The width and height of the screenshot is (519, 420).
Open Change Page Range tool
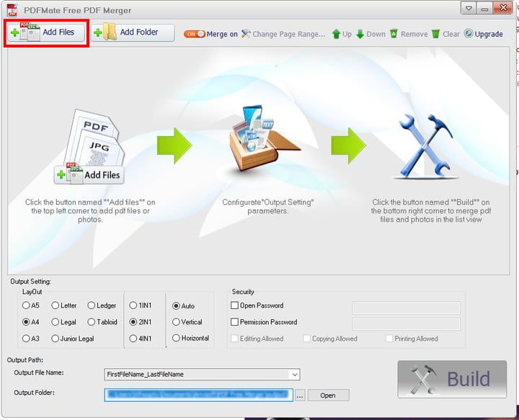click(x=283, y=34)
